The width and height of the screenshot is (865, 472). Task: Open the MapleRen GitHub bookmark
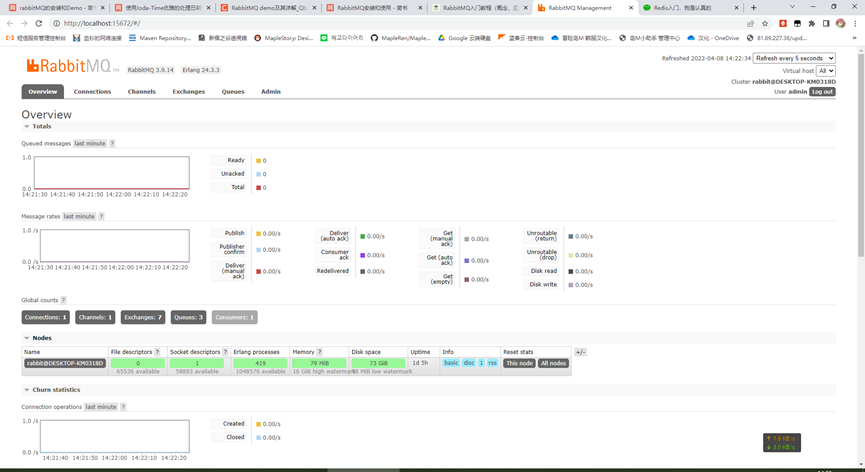(x=400, y=38)
